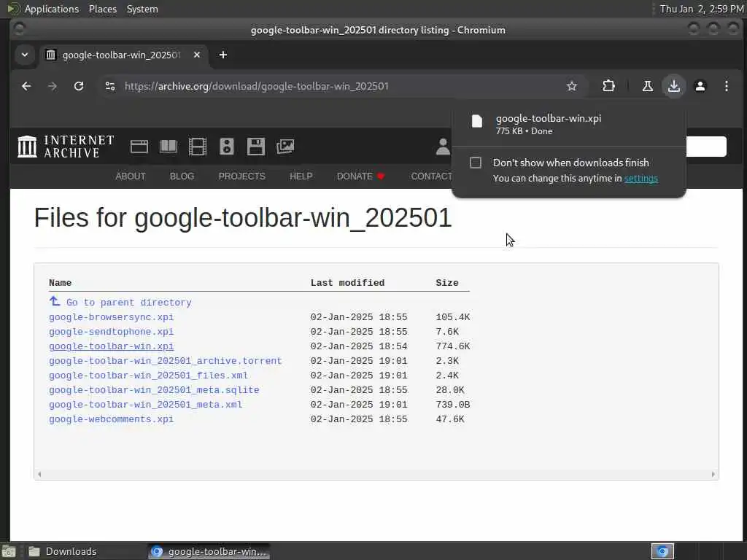Click the 774.6K size value
Screen dimensions: 747x560
[x=452, y=346]
